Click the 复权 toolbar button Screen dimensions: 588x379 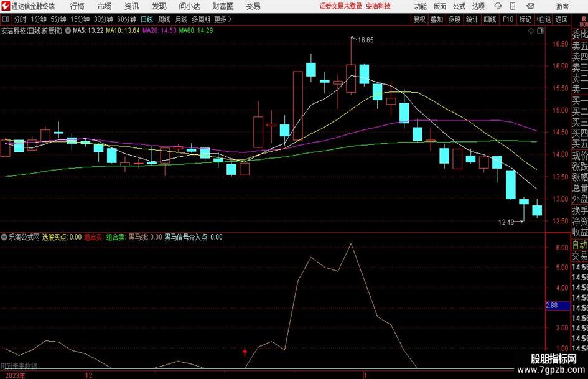419,19
